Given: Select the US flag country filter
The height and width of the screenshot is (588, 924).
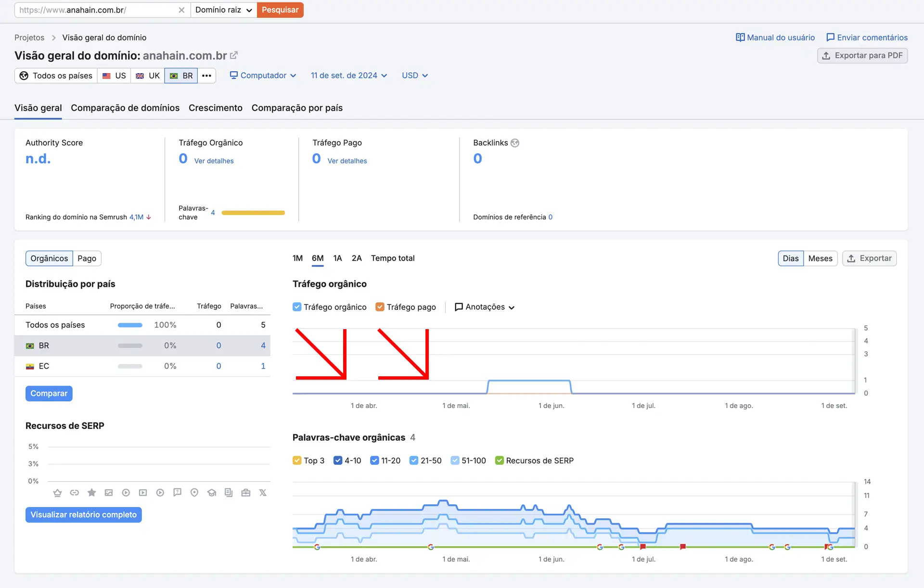Looking at the screenshot, I should click(114, 76).
